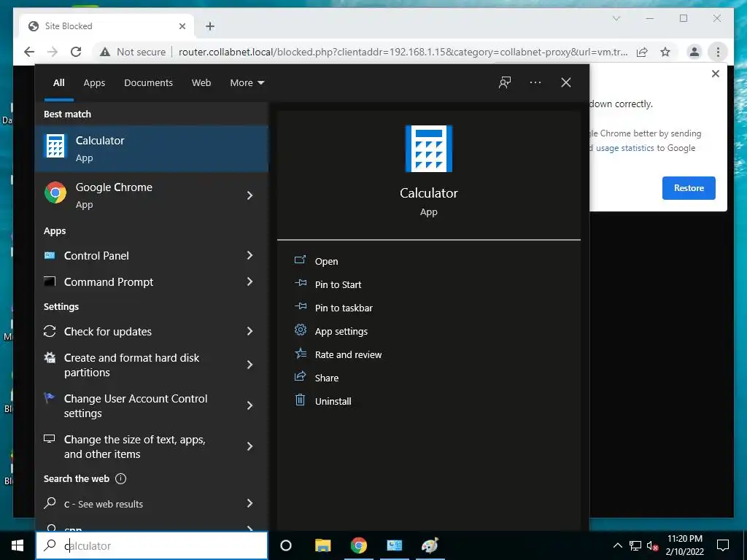Open a new Chrome tab
This screenshot has width=747, height=560.
[210, 26]
